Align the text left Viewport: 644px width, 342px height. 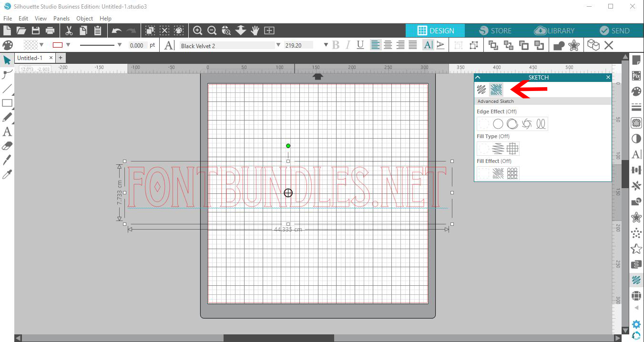click(x=376, y=45)
